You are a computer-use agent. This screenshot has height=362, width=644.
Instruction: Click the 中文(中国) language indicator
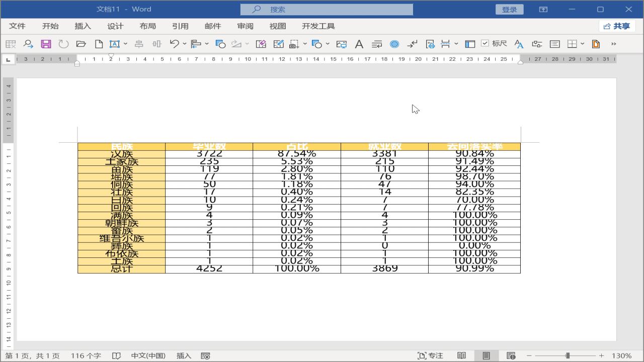click(148, 356)
